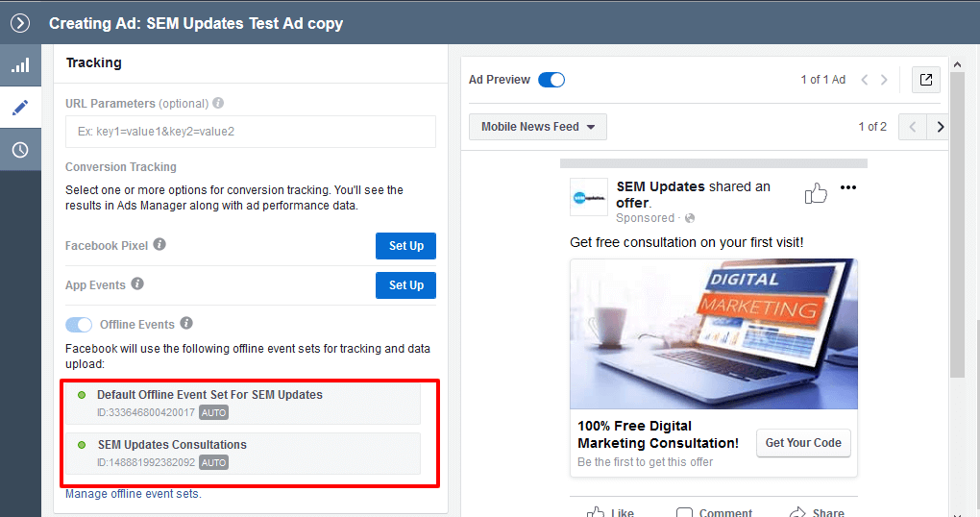Click the Facebook Pixel info icon

click(159, 244)
